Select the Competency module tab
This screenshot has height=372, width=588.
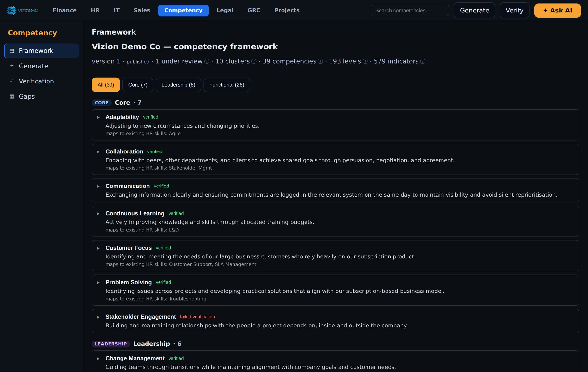(183, 10)
